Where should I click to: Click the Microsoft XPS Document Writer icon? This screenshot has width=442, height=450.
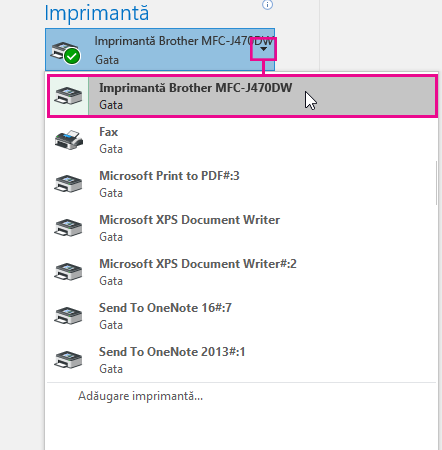click(x=68, y=228)
